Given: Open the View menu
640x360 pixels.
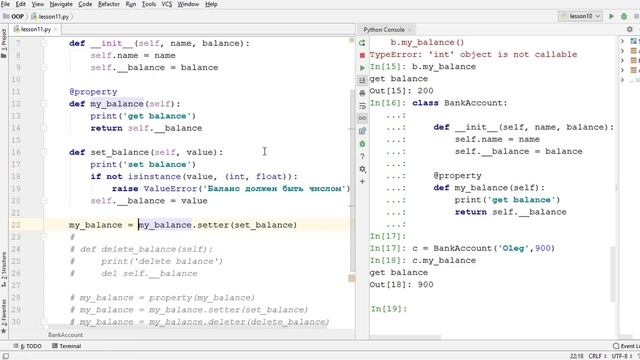Looking at the screenshot, I should [x=38, y=4].
